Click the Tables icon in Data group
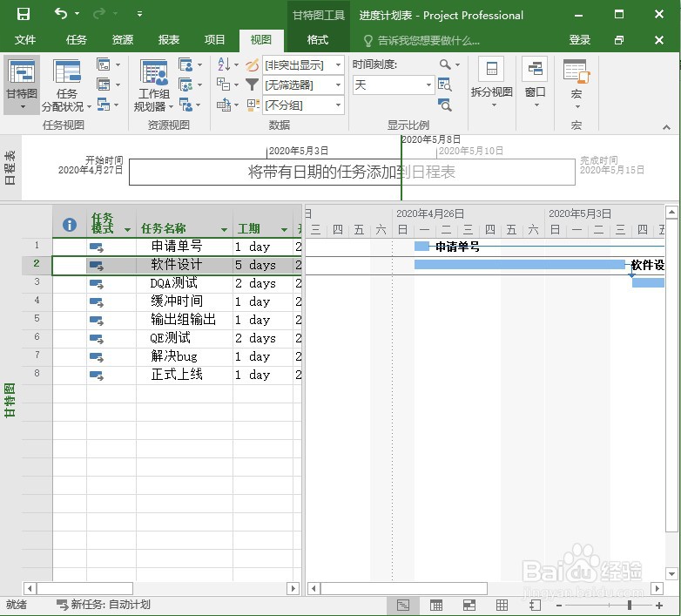The image size is (681, 616). [223, 105]
